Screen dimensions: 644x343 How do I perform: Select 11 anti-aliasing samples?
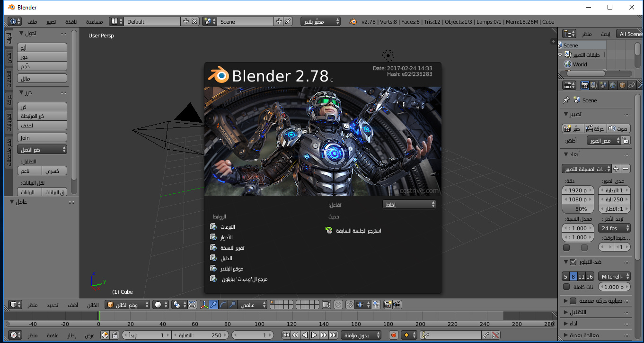click(582, 276)
